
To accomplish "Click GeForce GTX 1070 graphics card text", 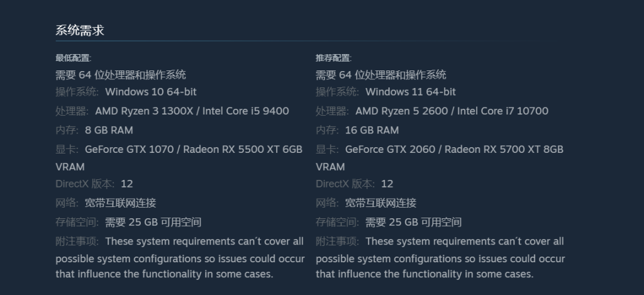I will point(130,149).
